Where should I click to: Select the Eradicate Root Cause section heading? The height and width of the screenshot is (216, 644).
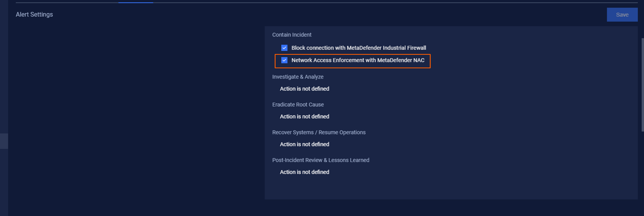coord(298,105)
